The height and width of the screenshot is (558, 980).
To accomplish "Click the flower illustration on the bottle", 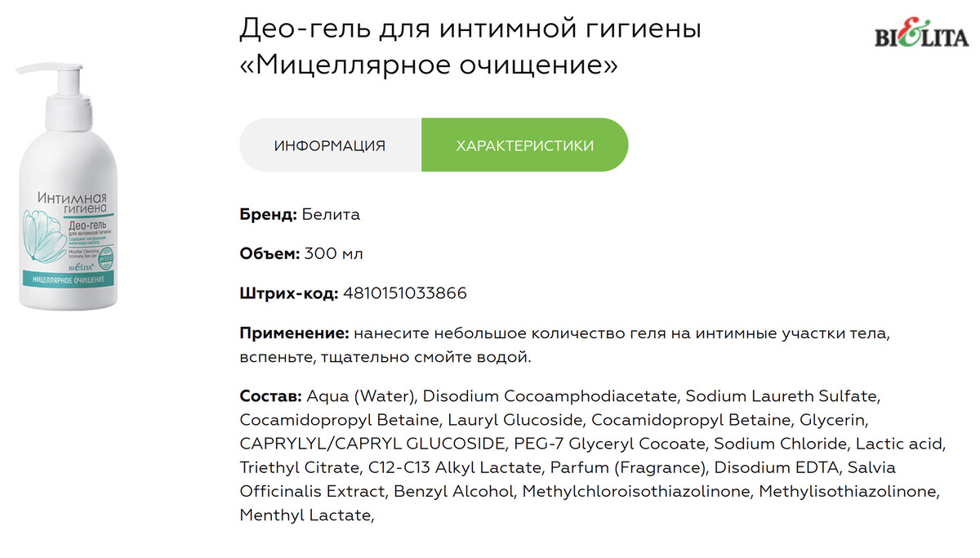I will pyautogui.click(x=46, y=239).
